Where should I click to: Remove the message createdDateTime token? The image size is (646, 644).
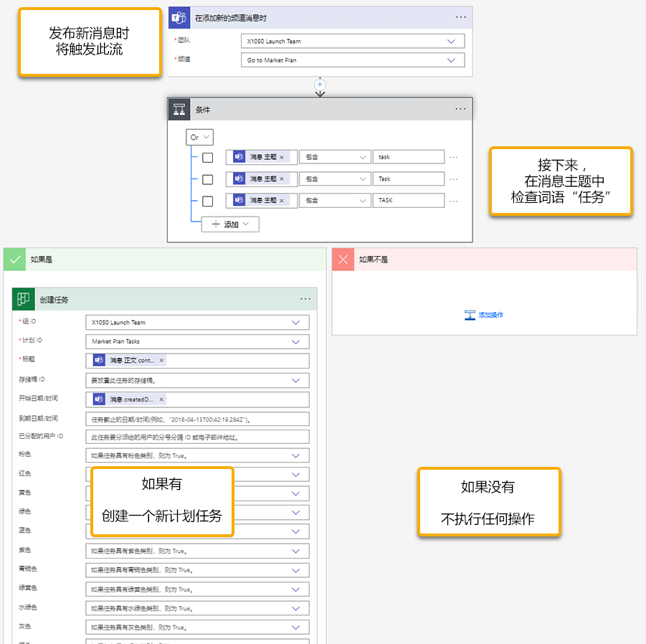click(161, 399)
